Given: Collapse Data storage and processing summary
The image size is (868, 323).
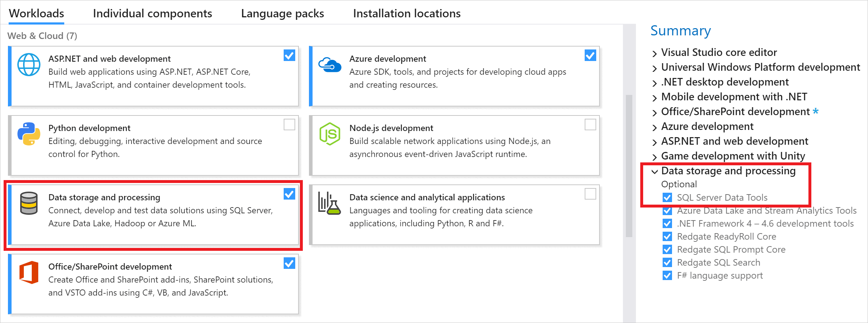Looking at the screenshot, I should coord(655,172).
